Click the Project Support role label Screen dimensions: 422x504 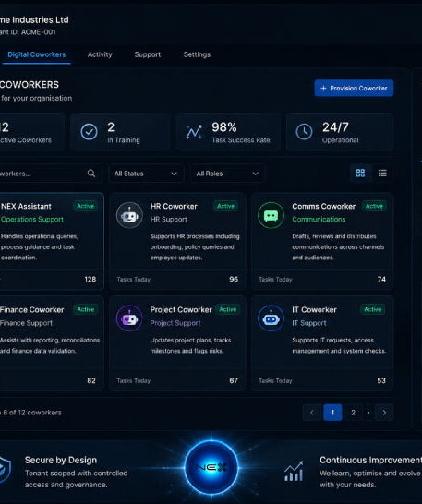point(175,323)
